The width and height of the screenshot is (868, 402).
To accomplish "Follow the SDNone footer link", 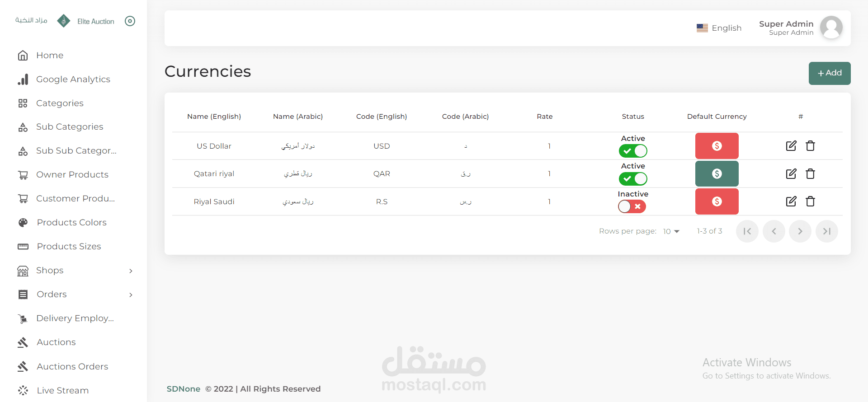I will [x=183, y=389].
